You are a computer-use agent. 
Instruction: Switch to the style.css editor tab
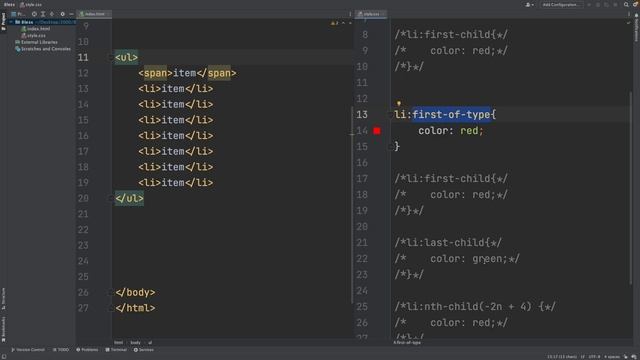[x=371, y=14]
